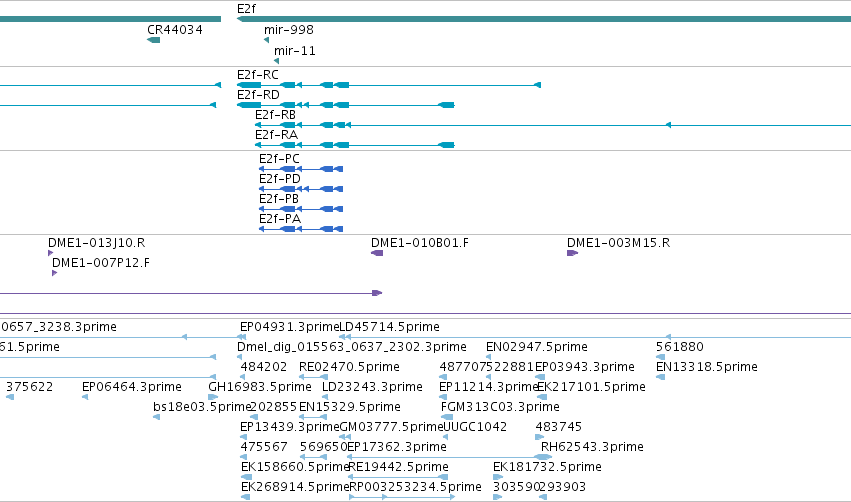Select the DME1-003M15.R feature label
The height and width of the screenshot is (502, 851).
point(619,243)
